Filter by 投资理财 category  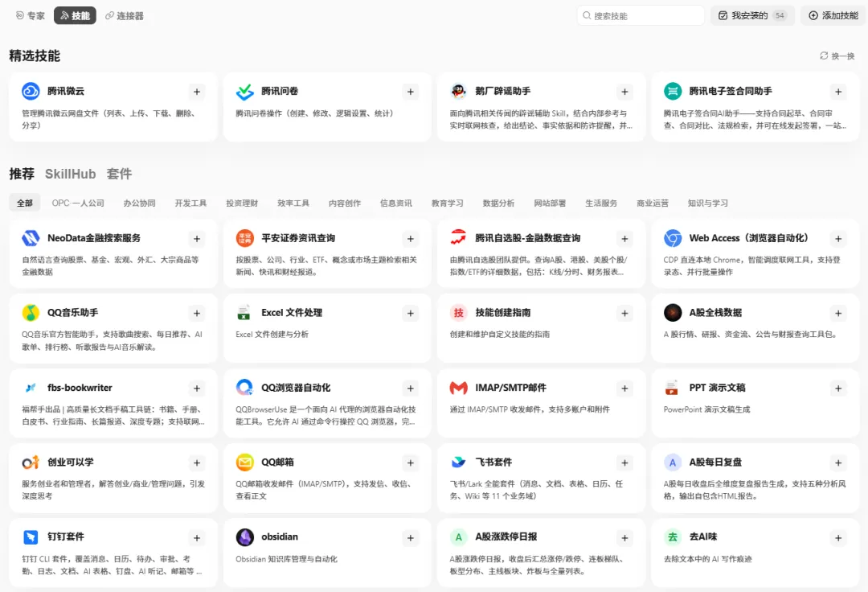(x=242, y=203)
